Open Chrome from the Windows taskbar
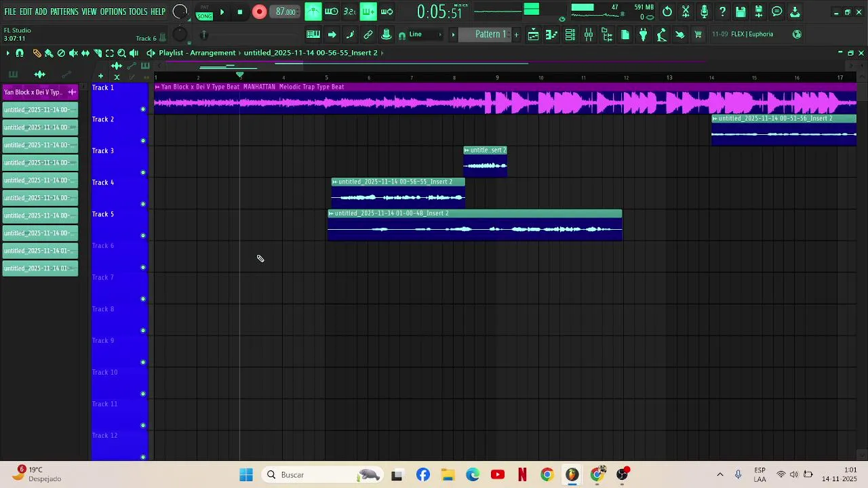The width and height of the screenshot is (868, 488). point(547,474)
